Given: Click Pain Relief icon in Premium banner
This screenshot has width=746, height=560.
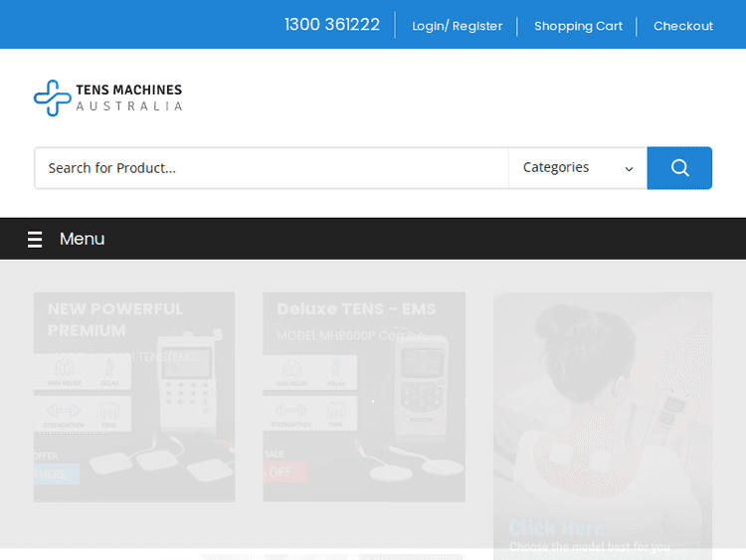Looking at the screenshot, I should click(61, 372).
